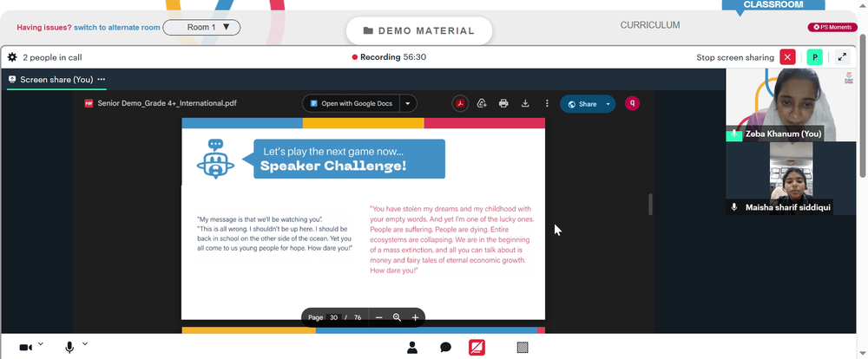This screenshot has height=359, width=868.
Task: Switch to Curriculum tab
Action: point(650,25)
